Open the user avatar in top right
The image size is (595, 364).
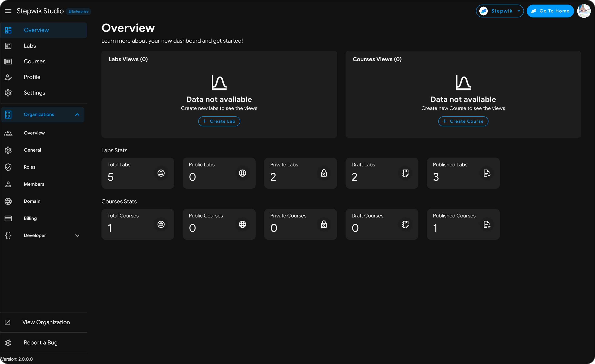pos(584,11)
